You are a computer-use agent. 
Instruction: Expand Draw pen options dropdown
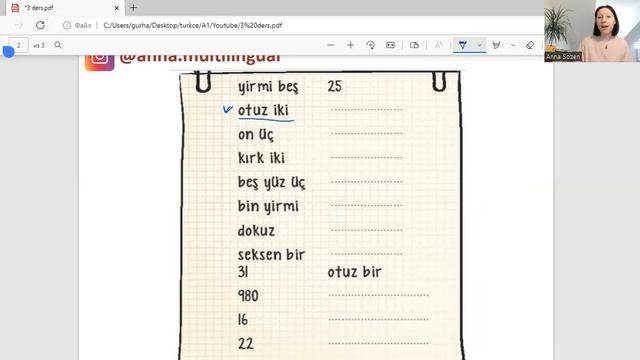(x=480, y=45)
